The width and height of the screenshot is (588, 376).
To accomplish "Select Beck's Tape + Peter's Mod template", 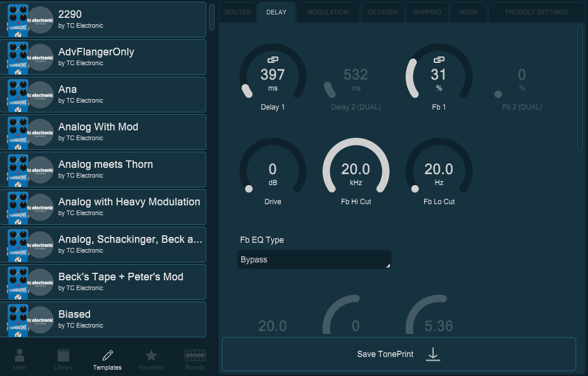I will [103, 282].
